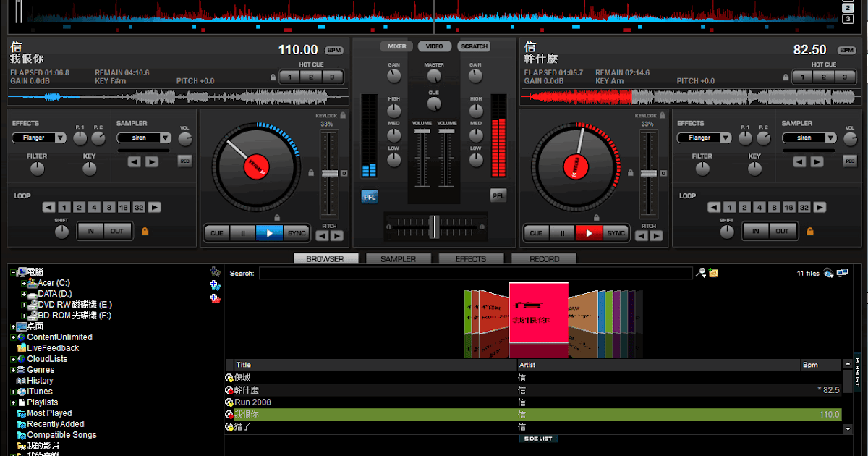The width and height of the screenshot is (868, 456).
Task: Click the blue add virtual folder icon
Action: pyautogui.click(x=214, y=284)
